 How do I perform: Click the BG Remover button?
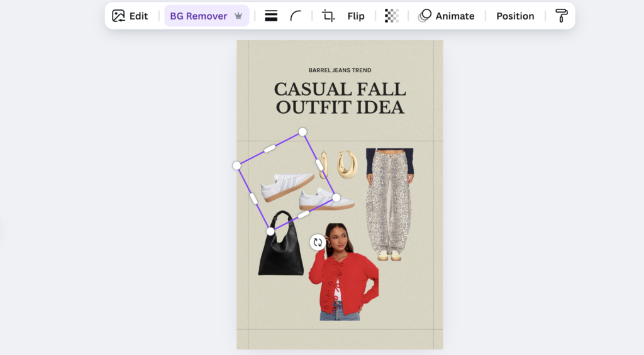206,16
